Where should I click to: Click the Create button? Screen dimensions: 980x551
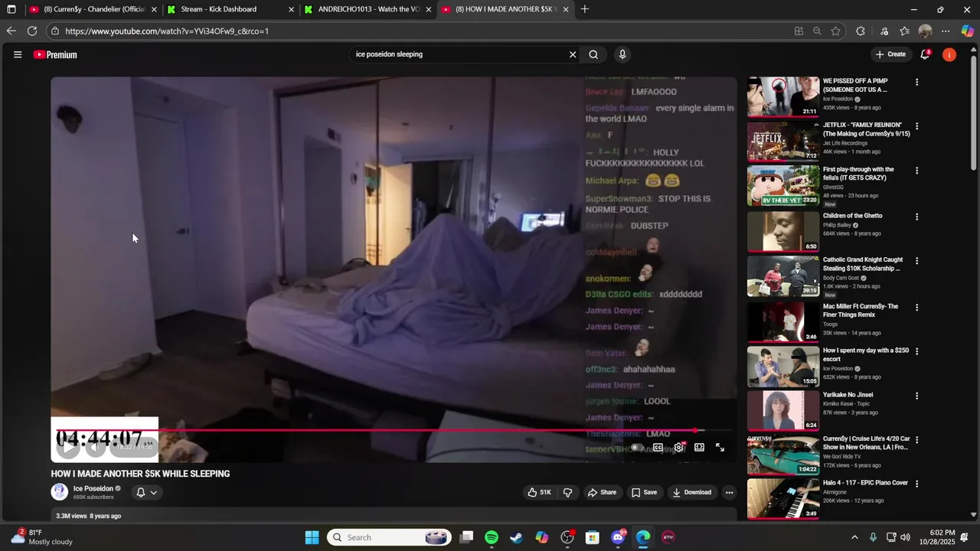pyautogui.click(x=890, y=54)
